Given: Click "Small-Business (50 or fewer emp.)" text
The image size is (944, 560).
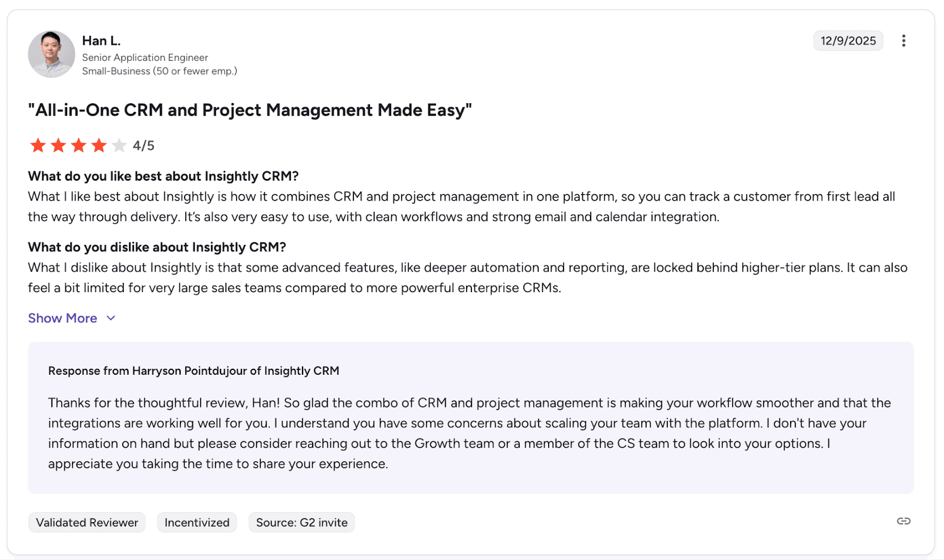Looking at the screenshot, I should 159,71.
